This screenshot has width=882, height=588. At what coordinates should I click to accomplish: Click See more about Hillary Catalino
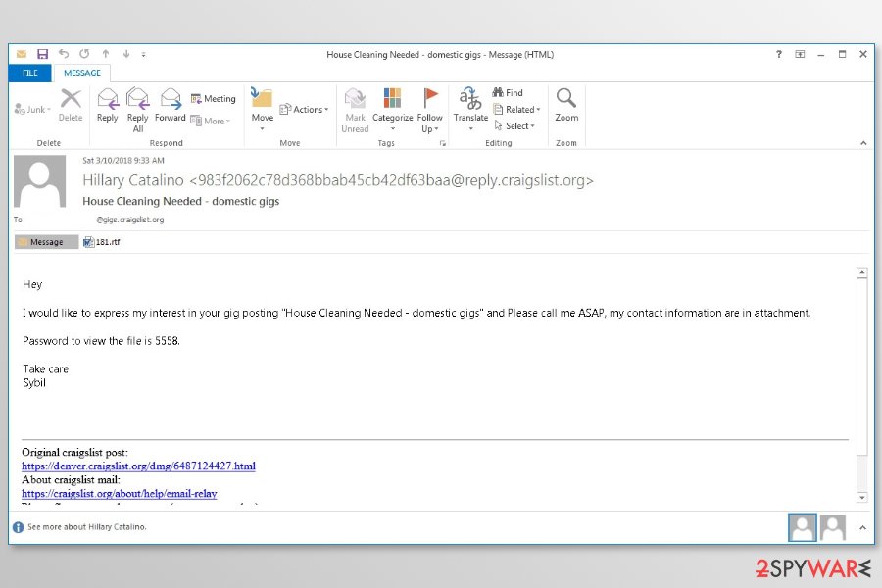click(x=86, y=526)
